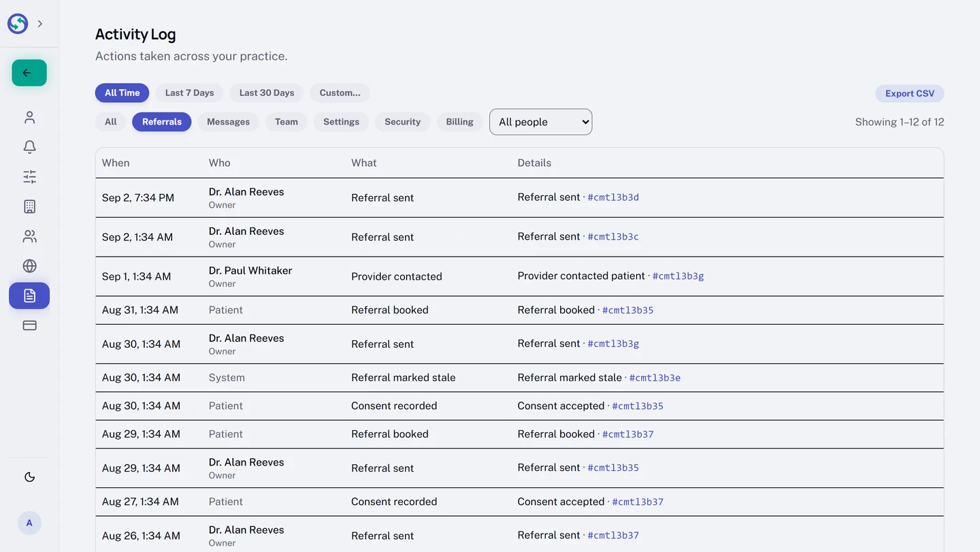
Task: Open Aug 26 Referral sent link #cmtl3b37
Action: tap(613, 536)
